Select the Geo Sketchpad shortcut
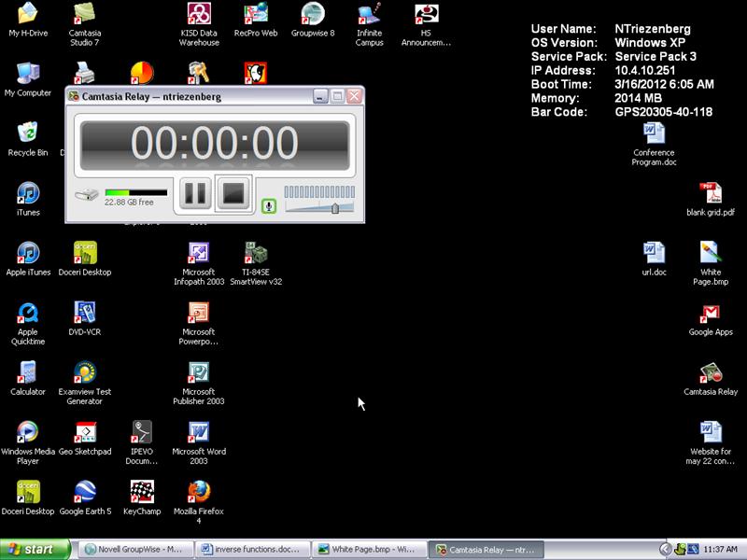This screenshot has height=560, width=747. (85, 439)
